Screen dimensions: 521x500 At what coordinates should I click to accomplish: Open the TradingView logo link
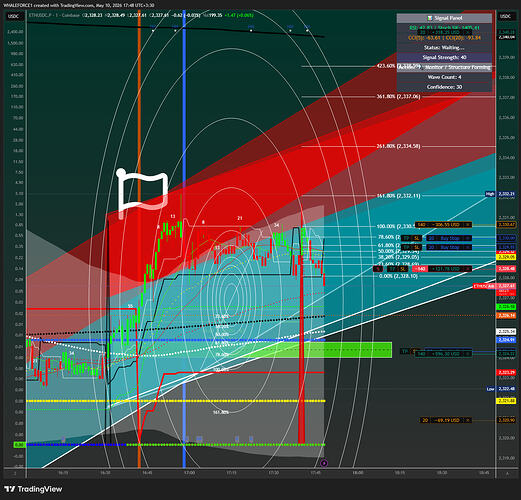tap(34, 489)
